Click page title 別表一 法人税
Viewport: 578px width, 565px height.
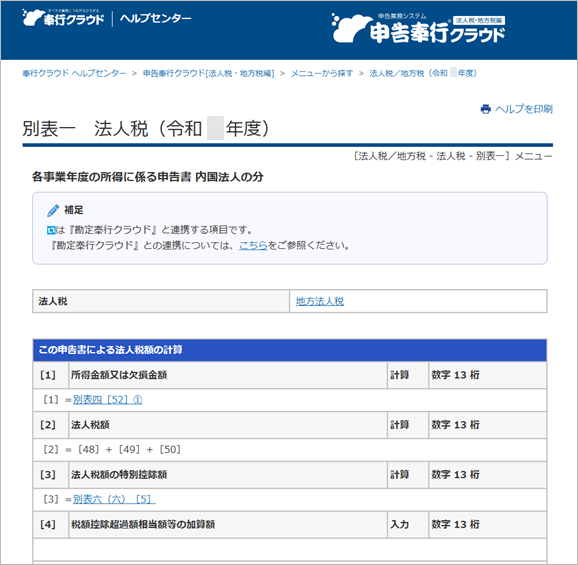[x=146, y=129]
